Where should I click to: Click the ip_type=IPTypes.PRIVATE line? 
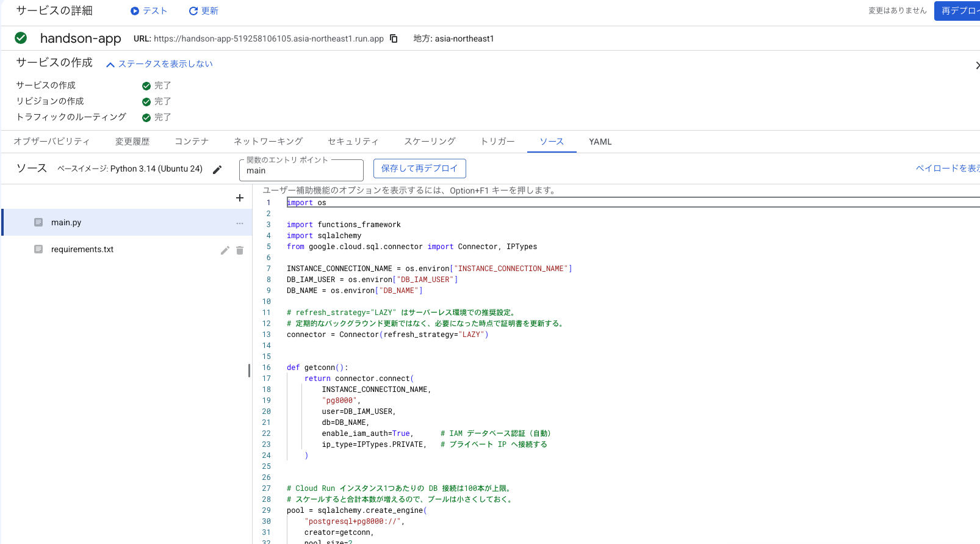(434, 444)
